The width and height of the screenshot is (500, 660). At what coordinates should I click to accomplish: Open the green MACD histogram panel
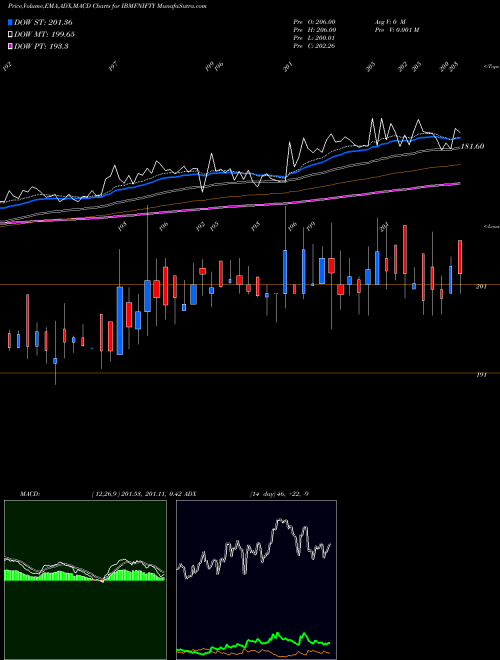(x=85, y=580)
